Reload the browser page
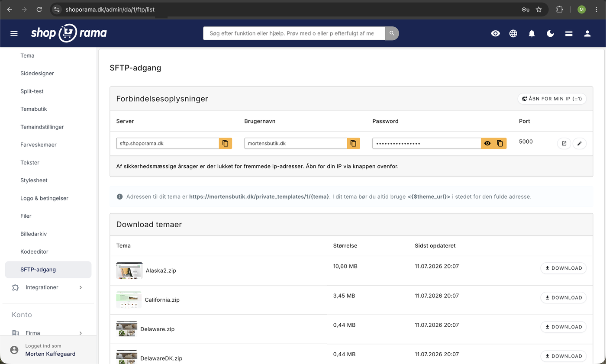The width and height of the screenshot is (606, 364). click(39, 9)
